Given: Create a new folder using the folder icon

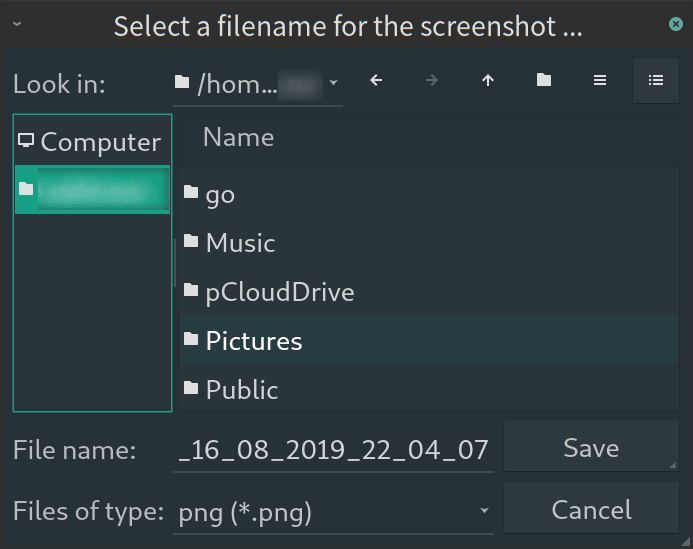Looking at the screenshot, I should [544, 80].
